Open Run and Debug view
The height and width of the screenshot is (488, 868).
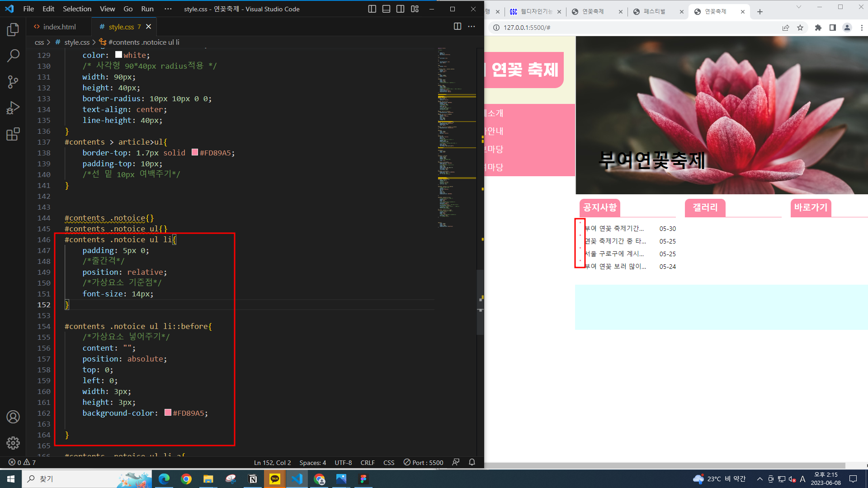click(13, 108)
